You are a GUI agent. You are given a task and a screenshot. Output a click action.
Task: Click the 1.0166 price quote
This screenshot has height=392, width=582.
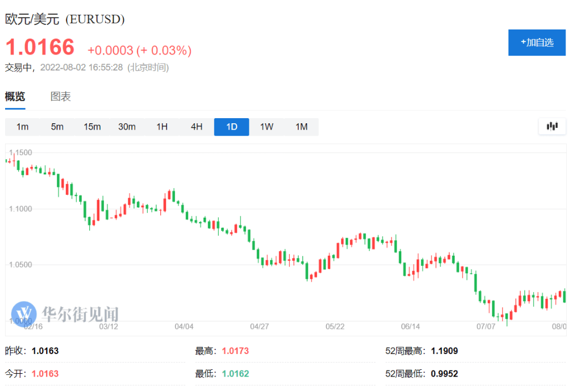tap(39, 48)
